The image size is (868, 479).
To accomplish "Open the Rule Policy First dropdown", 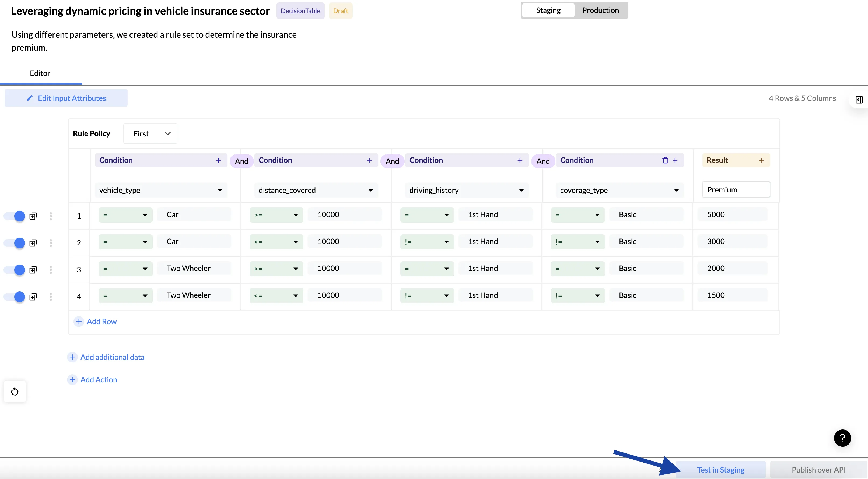I will coord(150,134).
